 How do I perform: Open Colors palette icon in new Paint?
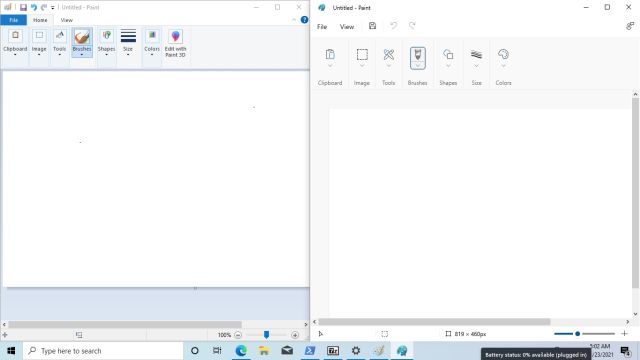503,54
